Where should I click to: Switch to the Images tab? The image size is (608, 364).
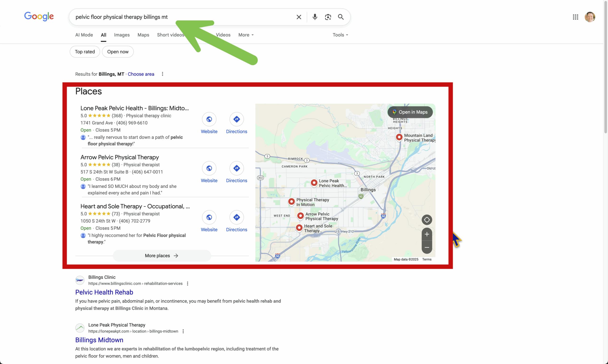(x=122, y=35)
